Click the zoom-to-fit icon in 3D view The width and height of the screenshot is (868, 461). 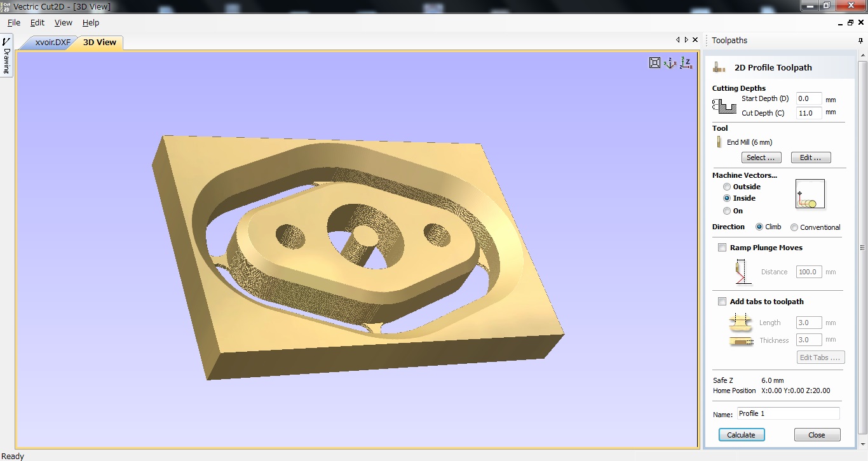[654, 62]
